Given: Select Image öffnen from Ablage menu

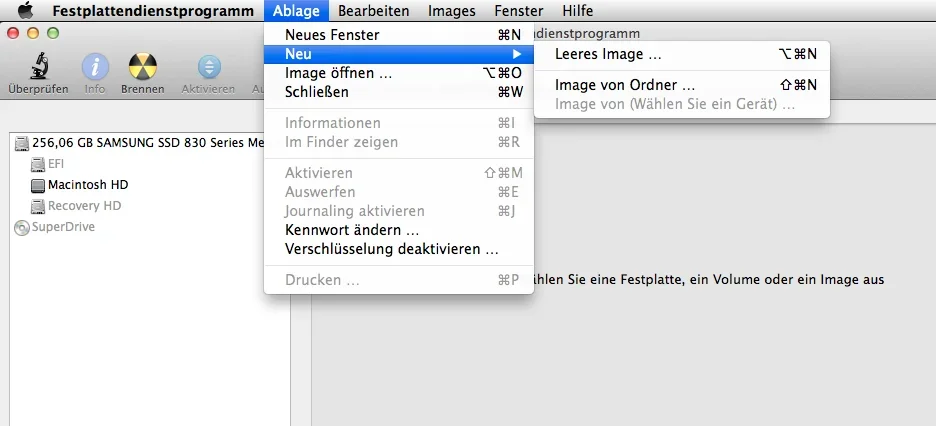Looking at the screenshot, I should [338, 73].
